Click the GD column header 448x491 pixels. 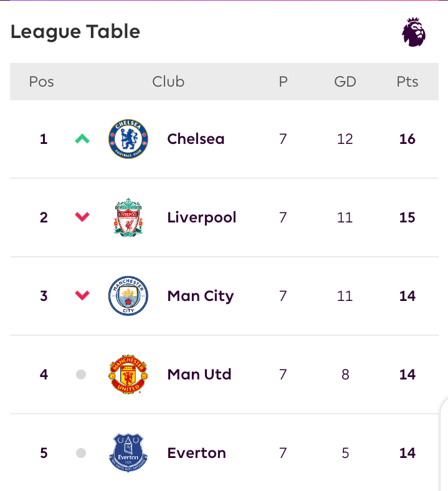click(x=345, y=82)
